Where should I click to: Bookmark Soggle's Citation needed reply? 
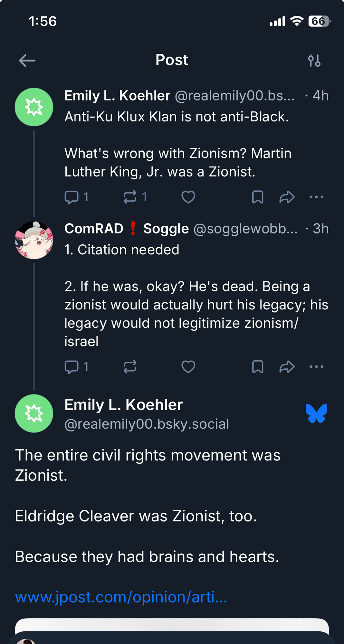pyautogui.click(x=258, y=367)
